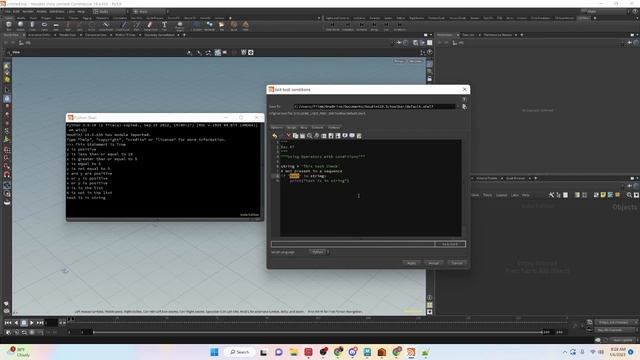The width and height of the screenshot is (640, 360).
Task: Click 'text is in string' shell output
Action: tap(86, 198)
